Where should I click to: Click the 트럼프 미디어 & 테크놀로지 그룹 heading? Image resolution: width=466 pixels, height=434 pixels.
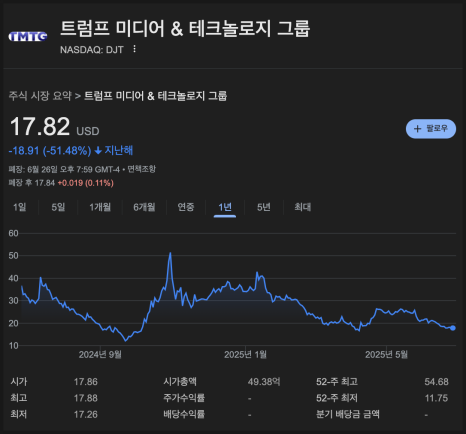click(x=185, y=28)
